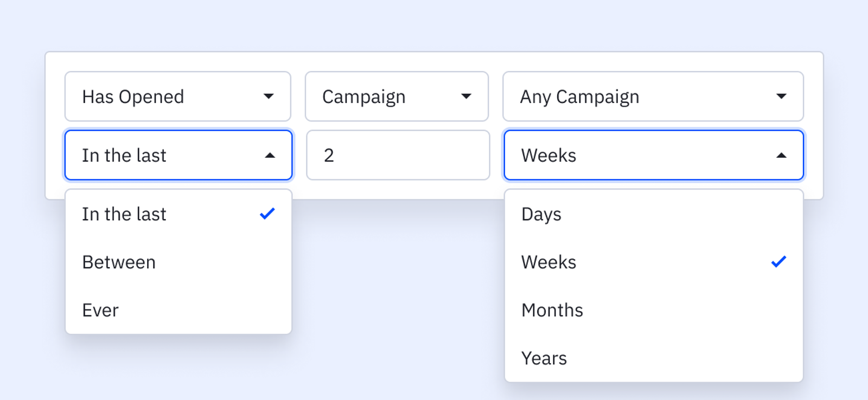
Task: Choose Years in the unit list
Action: tap(544, 358)
